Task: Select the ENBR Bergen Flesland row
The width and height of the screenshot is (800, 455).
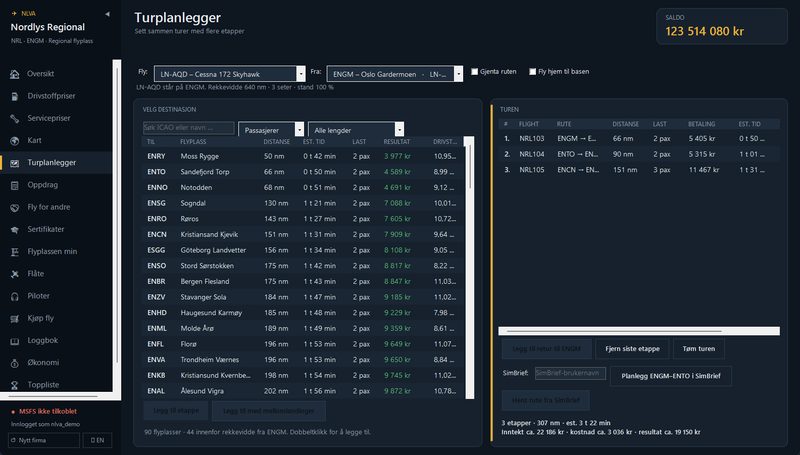Action: [302, 282]
